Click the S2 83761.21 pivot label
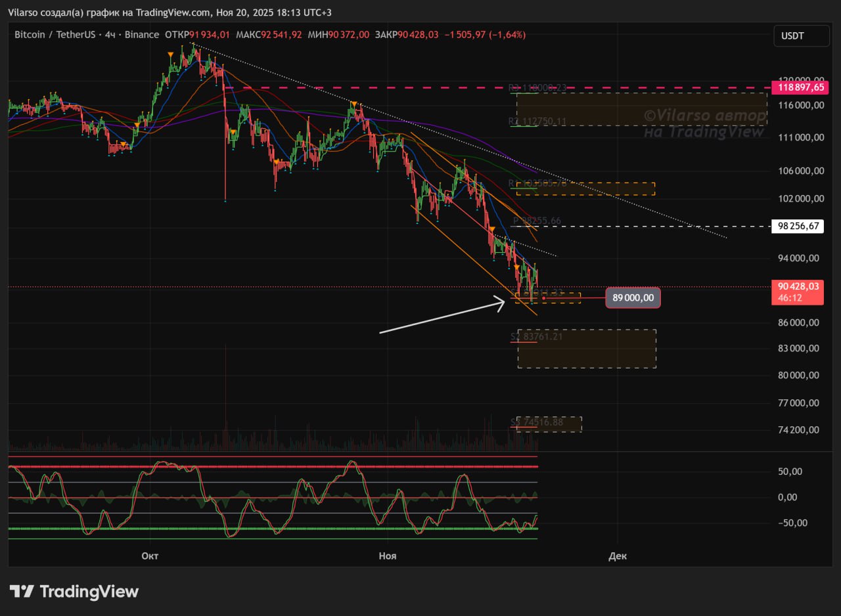The image size is (841, 616). [536, 337]
